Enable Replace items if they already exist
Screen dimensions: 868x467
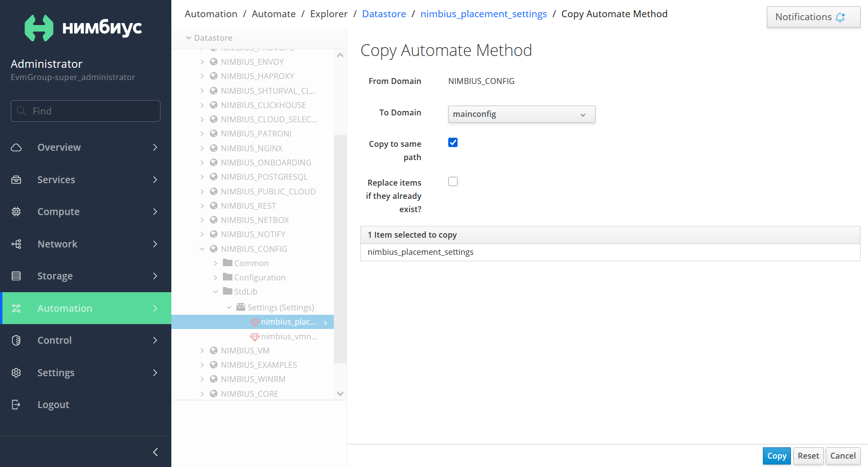(453, 182)
